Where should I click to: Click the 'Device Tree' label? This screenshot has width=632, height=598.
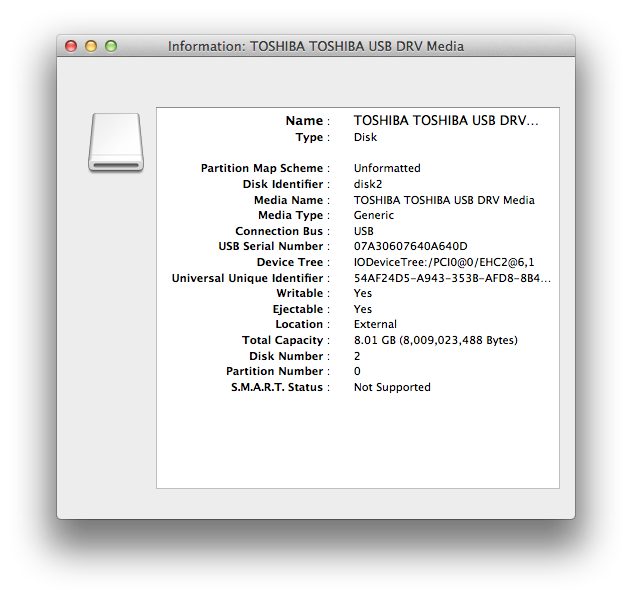290,262
